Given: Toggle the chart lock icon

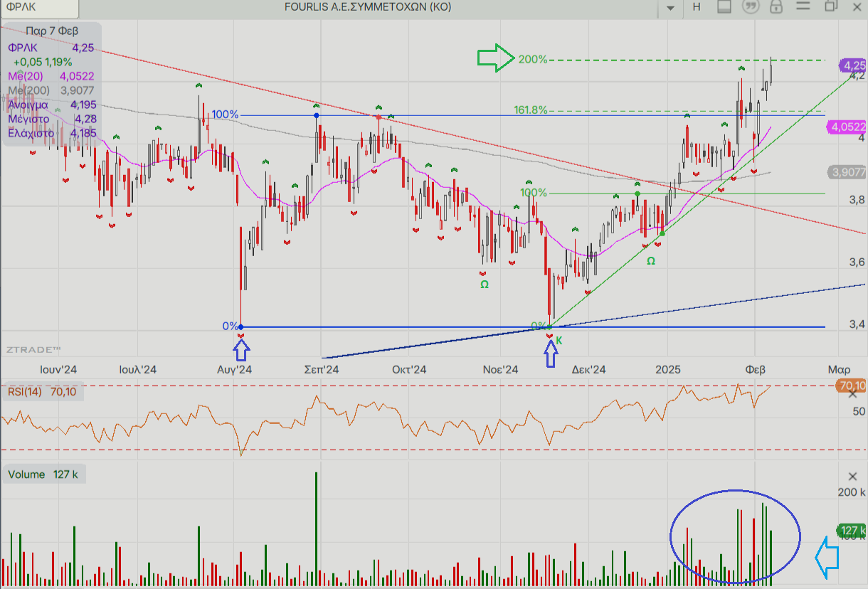Looking at the screenshot, I should (776, 7).
